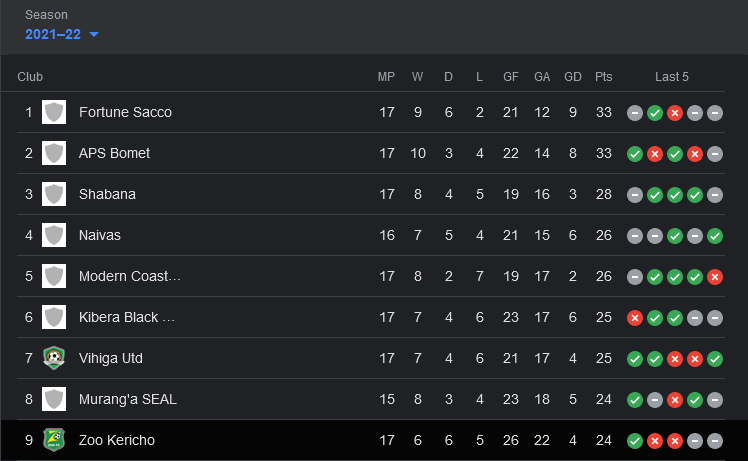748x461 pixels.
Task: Click the Club column header
Action: [30, 77]
